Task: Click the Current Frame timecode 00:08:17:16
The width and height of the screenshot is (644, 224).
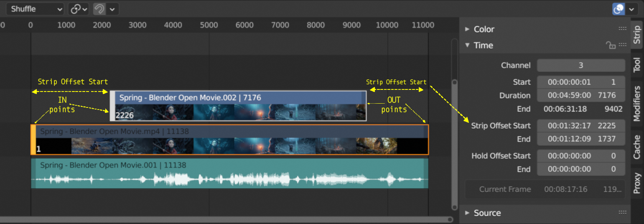Action: pyautogui.click(x=565, y=189)
